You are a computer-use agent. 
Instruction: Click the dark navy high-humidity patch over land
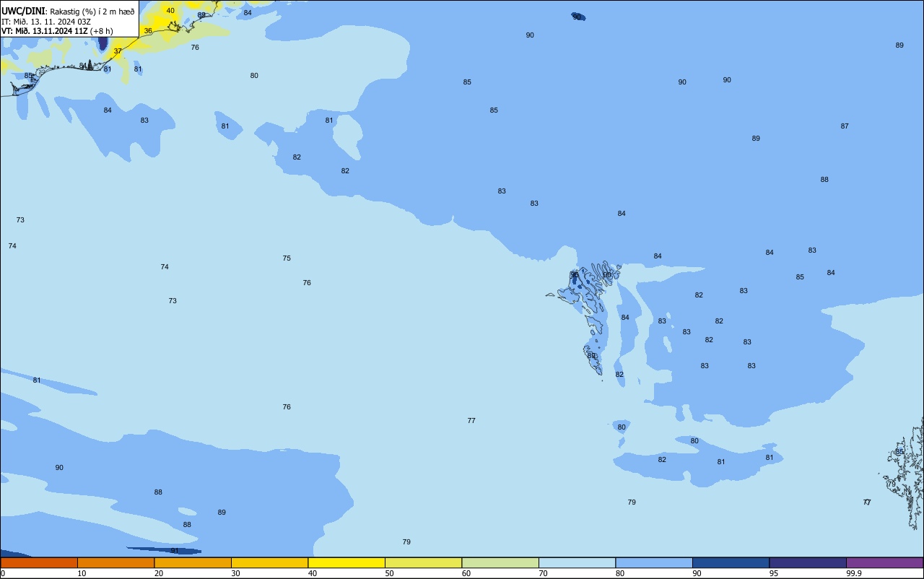[103, 43]
